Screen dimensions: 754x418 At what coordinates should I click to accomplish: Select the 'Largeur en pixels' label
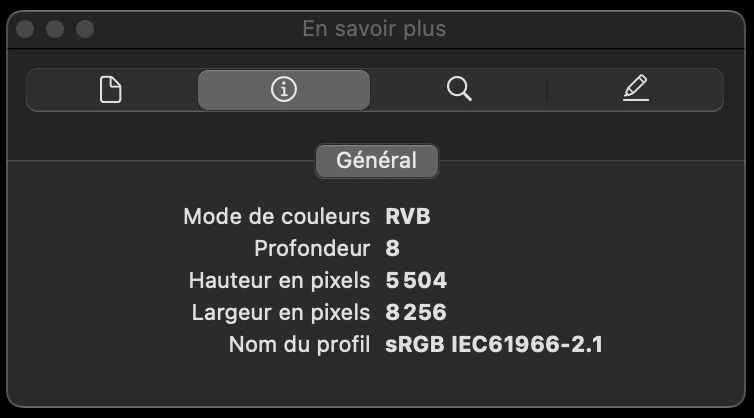281,313
